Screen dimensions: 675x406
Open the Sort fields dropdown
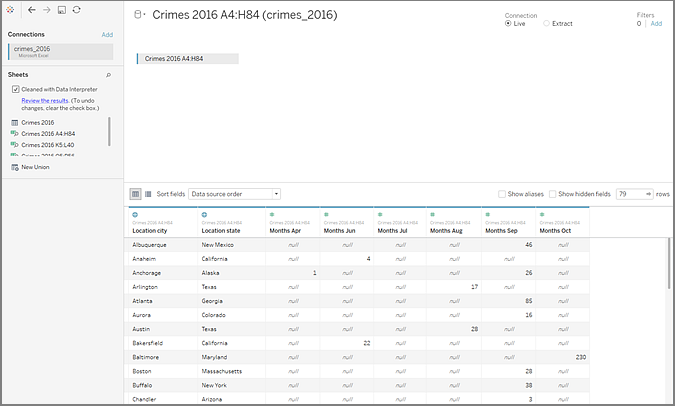(x=235, y=194)
